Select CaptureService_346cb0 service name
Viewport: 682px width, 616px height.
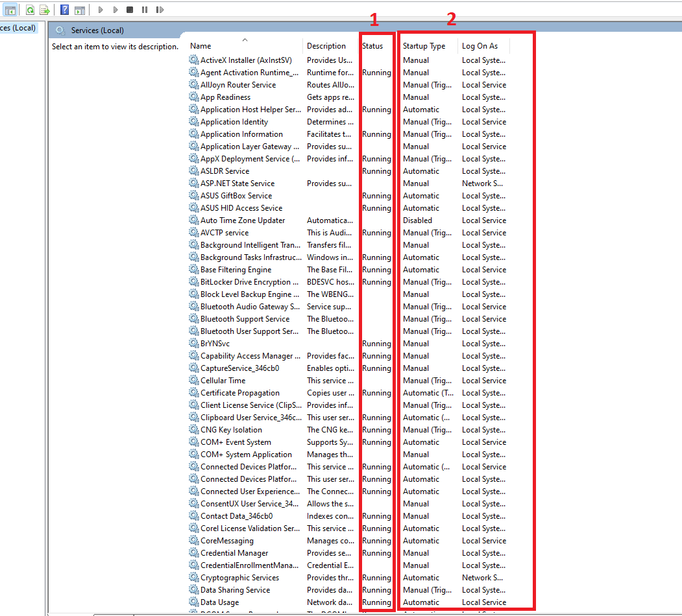point(239,368)
